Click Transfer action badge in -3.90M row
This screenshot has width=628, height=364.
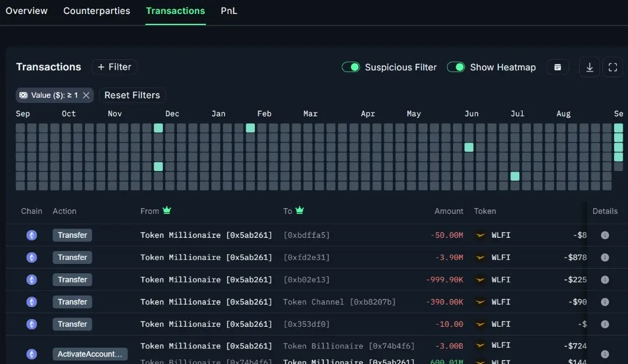tap(72, 258)
